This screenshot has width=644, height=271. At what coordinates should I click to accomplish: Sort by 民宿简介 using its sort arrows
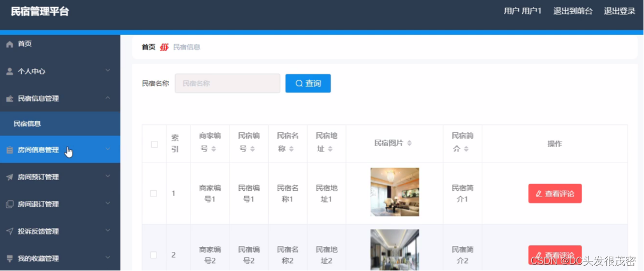click(x=466, y=149)
